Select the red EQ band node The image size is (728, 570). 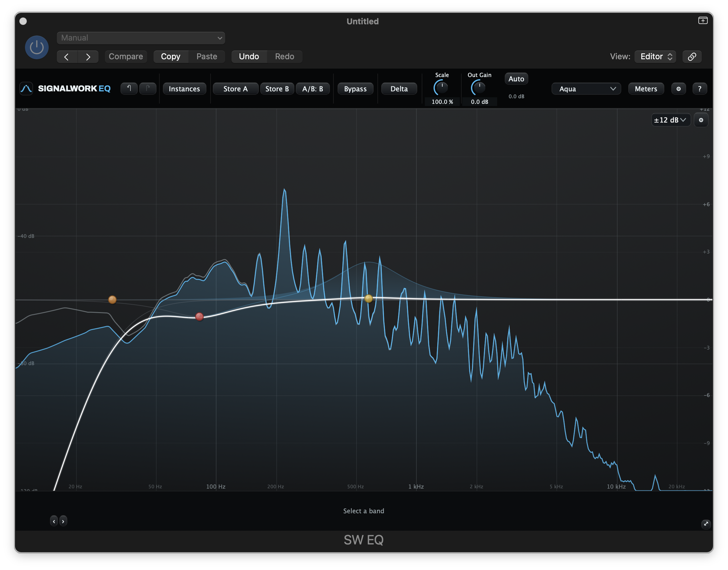199,317
